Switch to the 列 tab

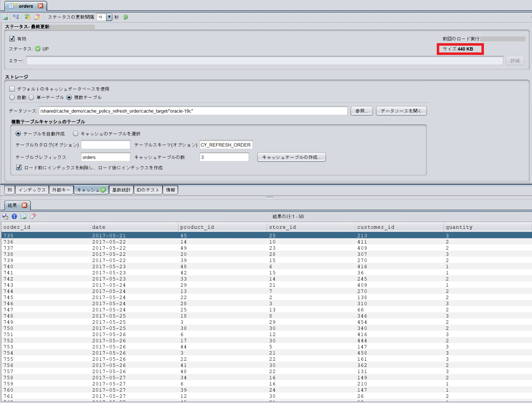[x=10, y=190]
